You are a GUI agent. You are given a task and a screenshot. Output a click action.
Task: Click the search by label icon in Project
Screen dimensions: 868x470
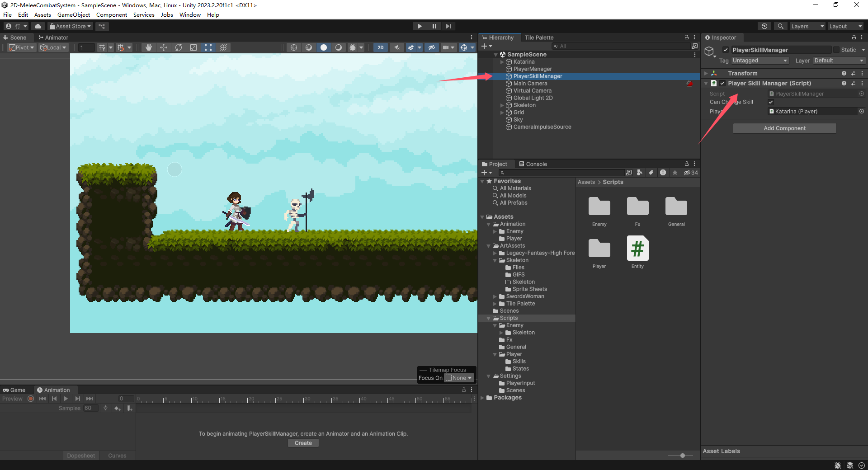click(x=651, y=173)
